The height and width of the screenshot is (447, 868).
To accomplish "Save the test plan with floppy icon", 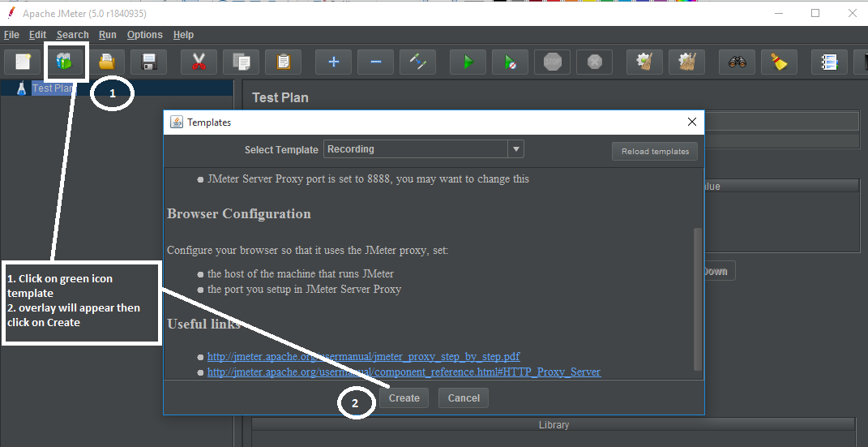I will coord(149,62).
